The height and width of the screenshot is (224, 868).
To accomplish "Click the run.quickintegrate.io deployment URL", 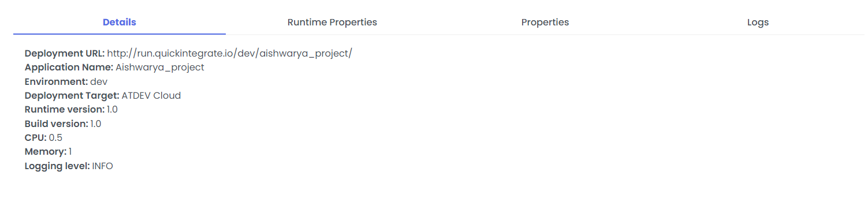I will (230, 53).
